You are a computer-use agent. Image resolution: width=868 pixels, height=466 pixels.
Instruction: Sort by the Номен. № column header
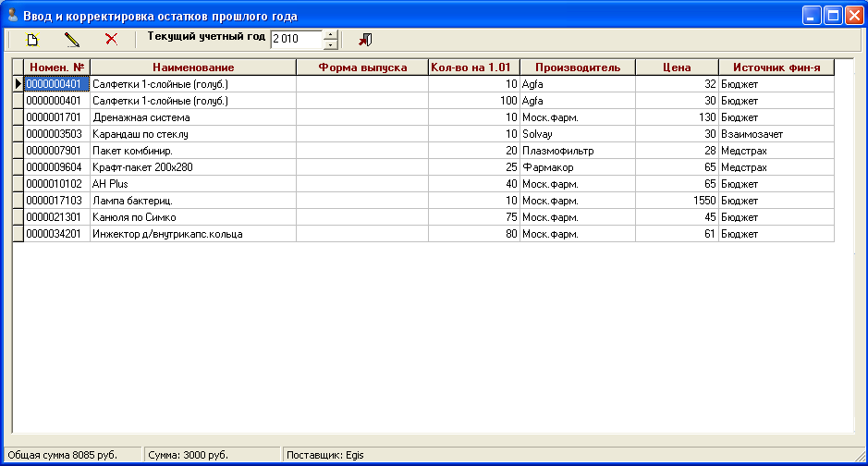coord(57,67)
